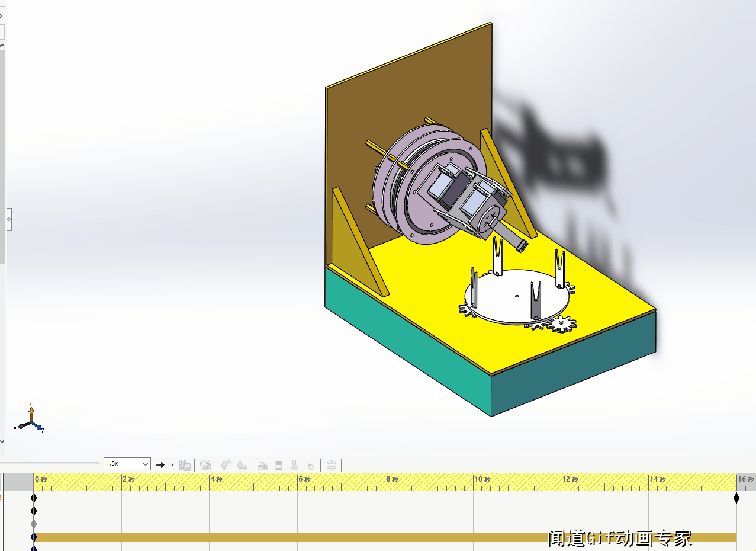Click the timeline ruler at 2 秒
The width and height of the screenshot is (756, 551).
tap(127, 479)
